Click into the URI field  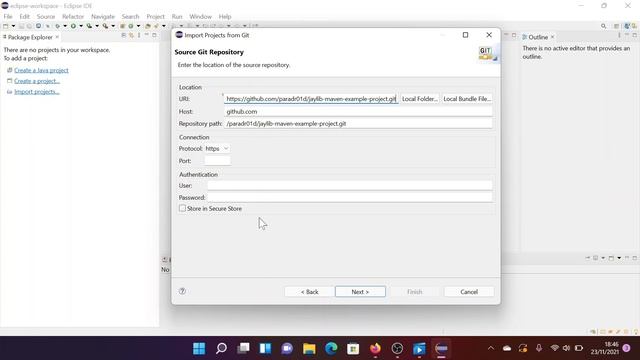click(311, 99)
